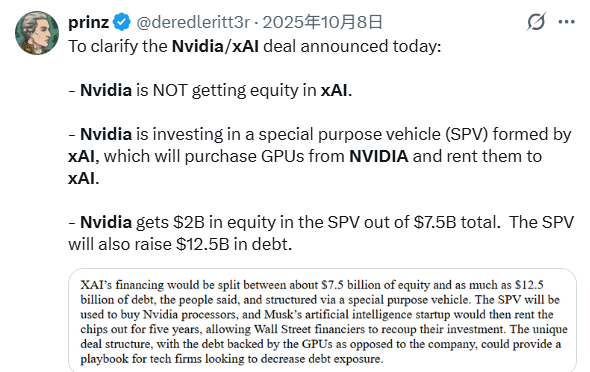Click the $2B amount in the tweet

click(189, 222)
